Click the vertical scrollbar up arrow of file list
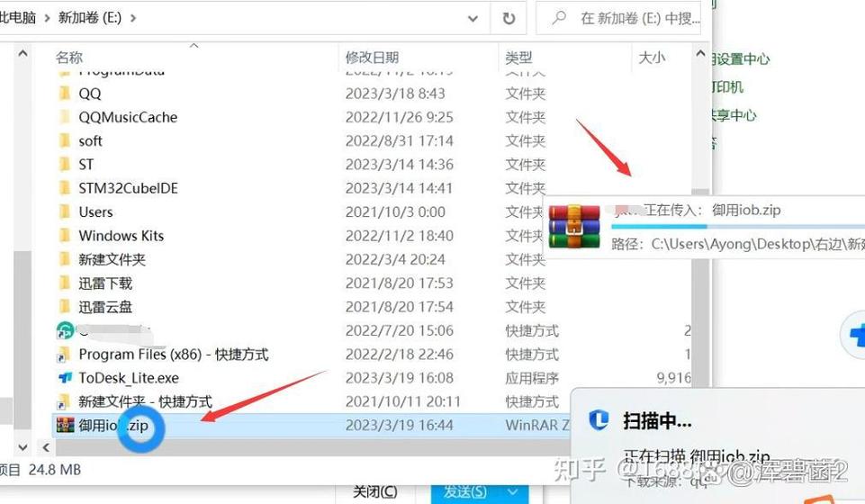The width and height of the screenshot is (865, 504). tap(700, 53)
